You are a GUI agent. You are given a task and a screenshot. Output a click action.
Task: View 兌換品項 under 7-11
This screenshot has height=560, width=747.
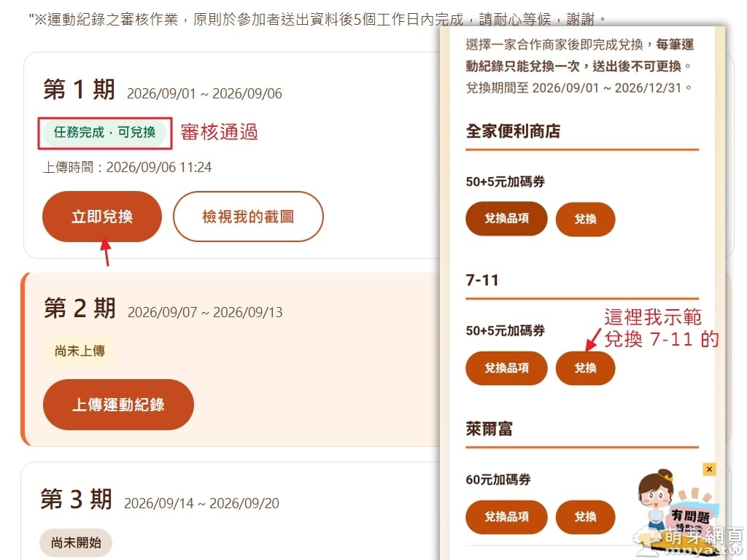click(506, 368)
